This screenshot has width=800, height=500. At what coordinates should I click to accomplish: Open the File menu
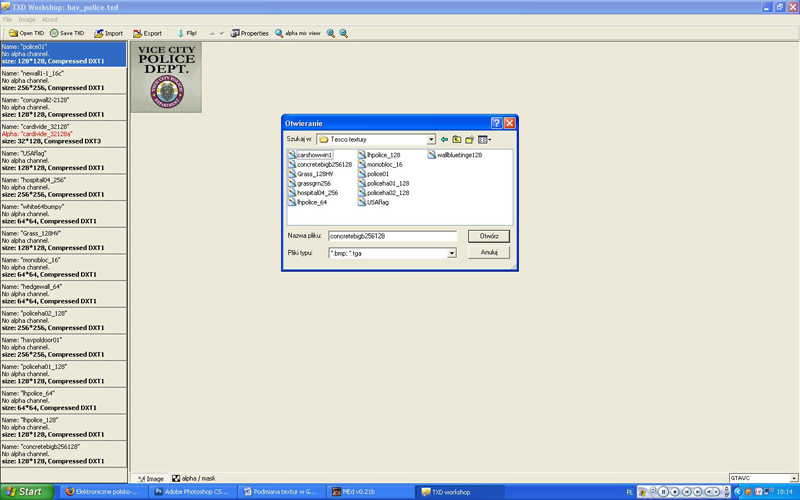coord(8,19)
